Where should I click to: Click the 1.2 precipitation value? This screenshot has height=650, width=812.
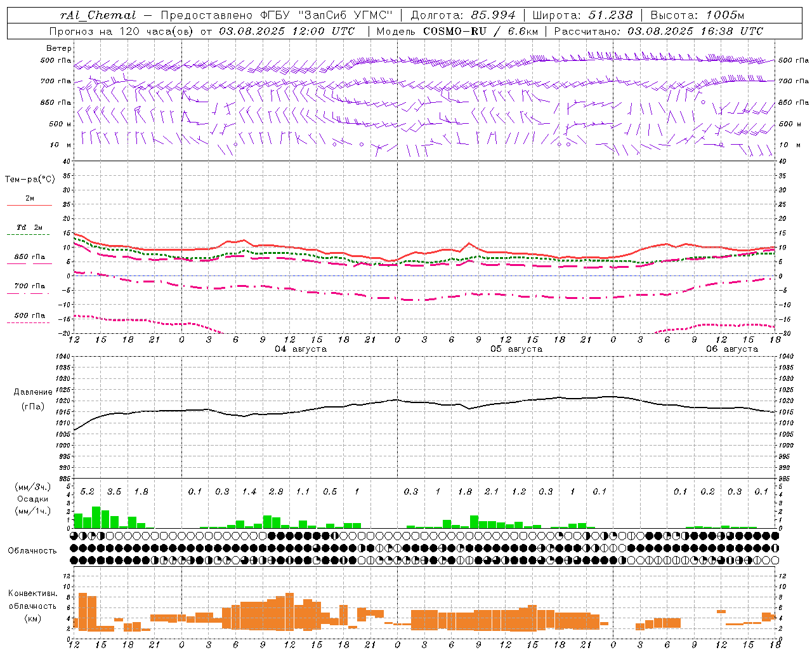pos(519,491)
